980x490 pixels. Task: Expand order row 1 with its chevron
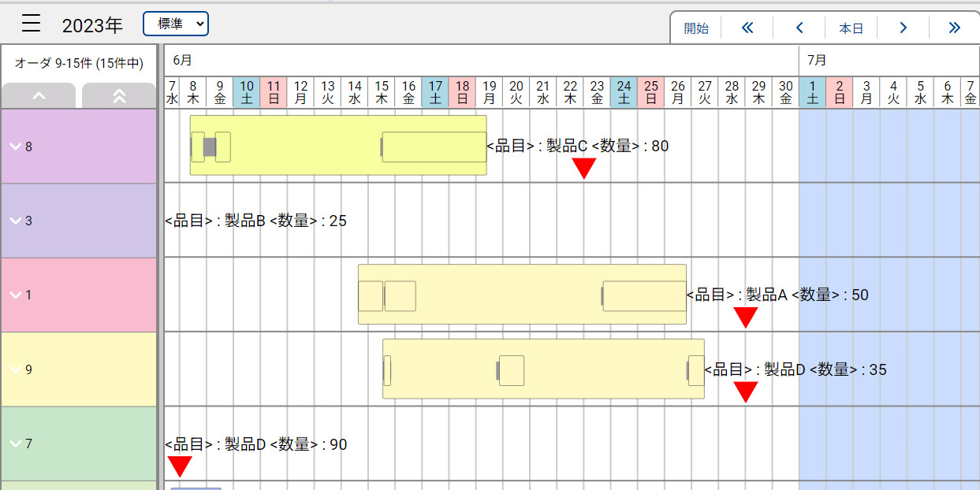pos(16,295)
